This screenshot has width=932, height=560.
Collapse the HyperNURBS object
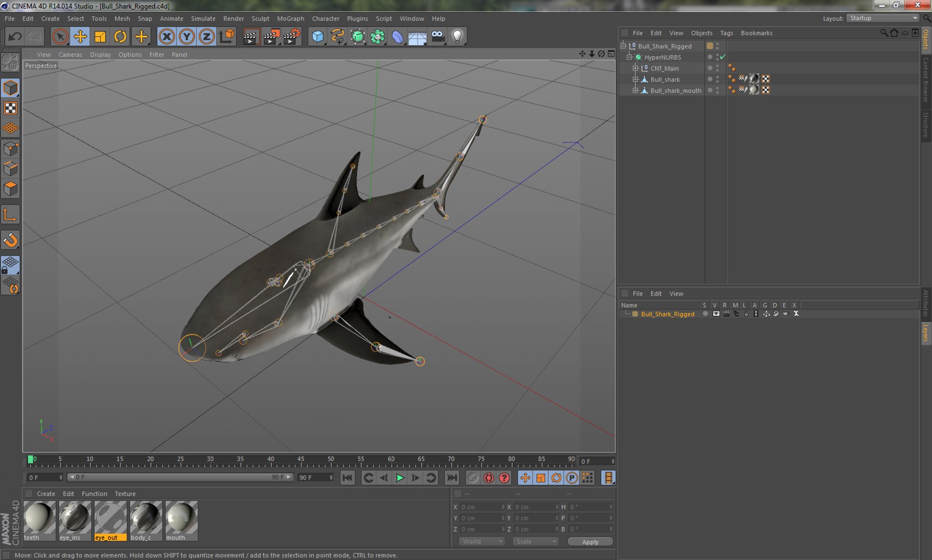click(x=629, y=57)
